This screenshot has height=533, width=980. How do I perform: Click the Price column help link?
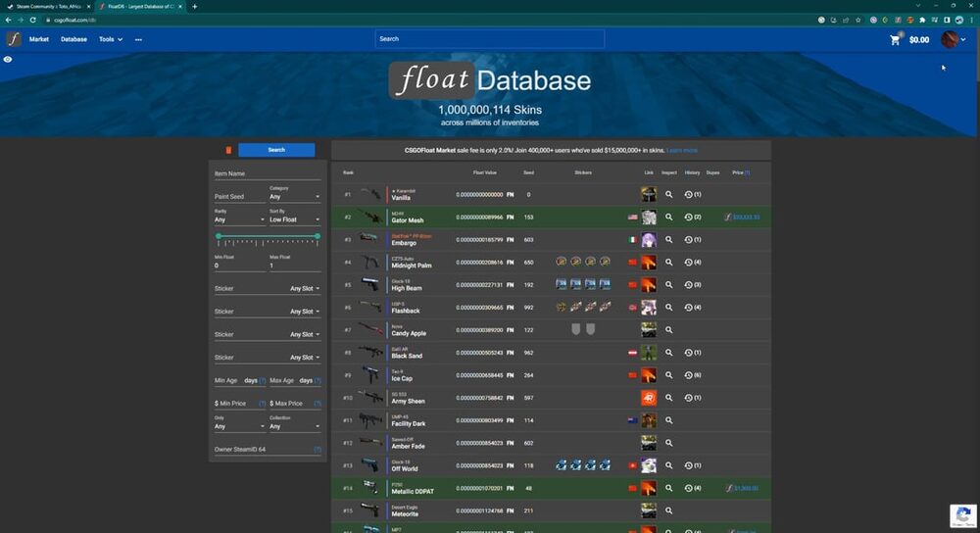pos(747,172)
